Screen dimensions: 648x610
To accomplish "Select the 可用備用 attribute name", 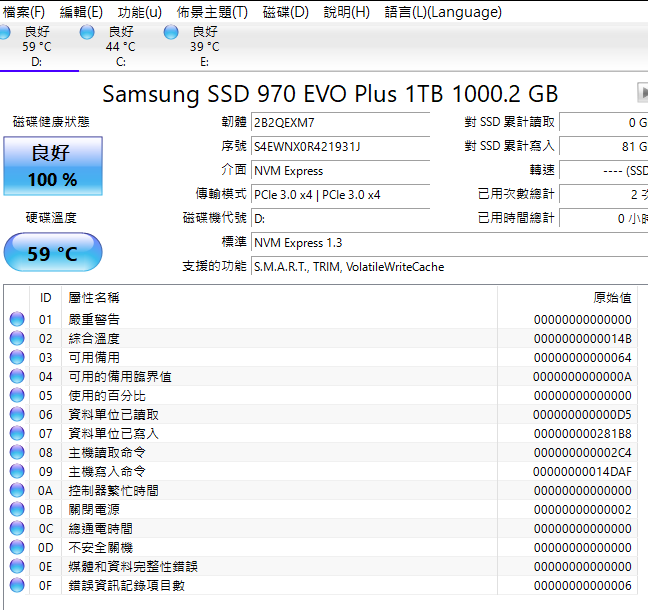I will [94, 357].
